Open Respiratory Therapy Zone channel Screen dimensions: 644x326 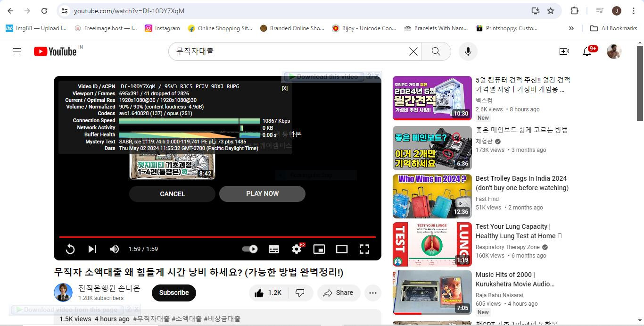point(508,247)
